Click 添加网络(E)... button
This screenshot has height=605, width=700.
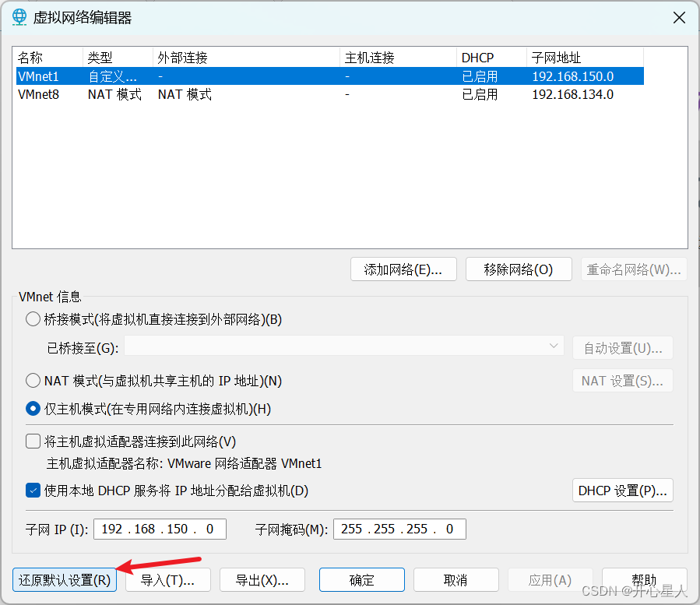[403, 269]
